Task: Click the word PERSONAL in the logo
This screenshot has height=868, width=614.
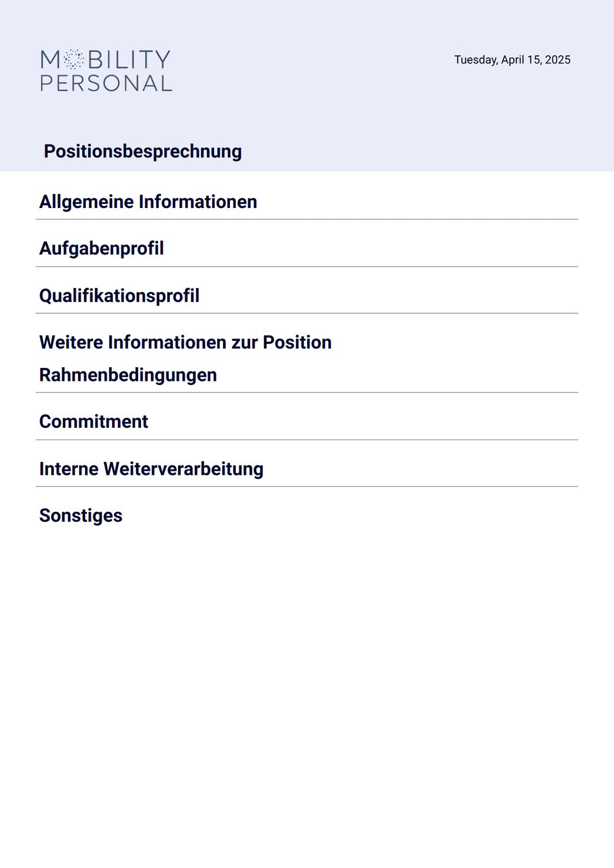Action: pyautogui.click(x=106, y=83)
